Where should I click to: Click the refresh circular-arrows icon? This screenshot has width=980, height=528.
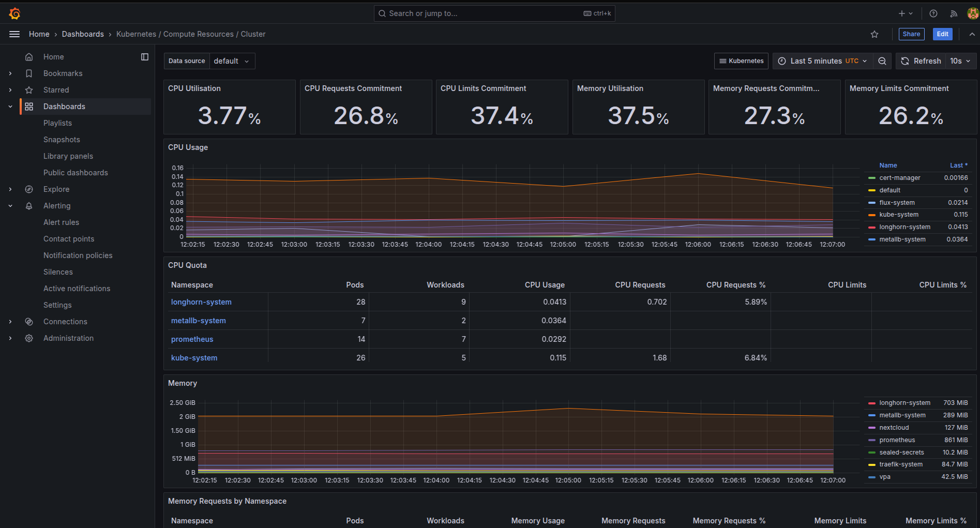point(905,61)
